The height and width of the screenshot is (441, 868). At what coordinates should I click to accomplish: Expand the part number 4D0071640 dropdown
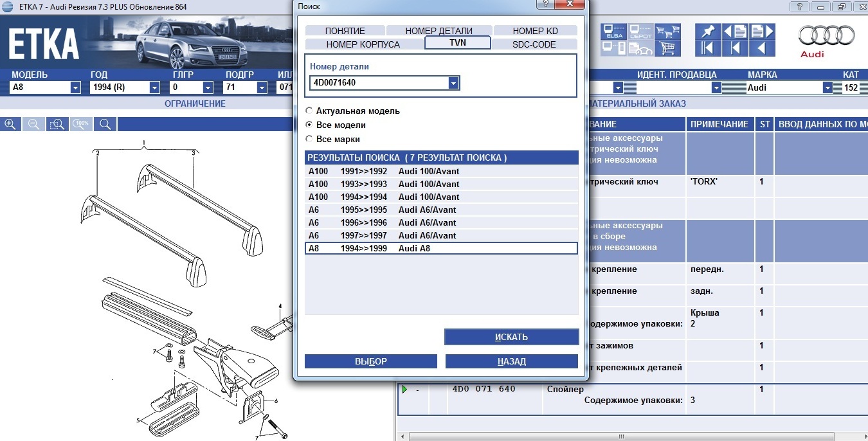pos(453,83)
